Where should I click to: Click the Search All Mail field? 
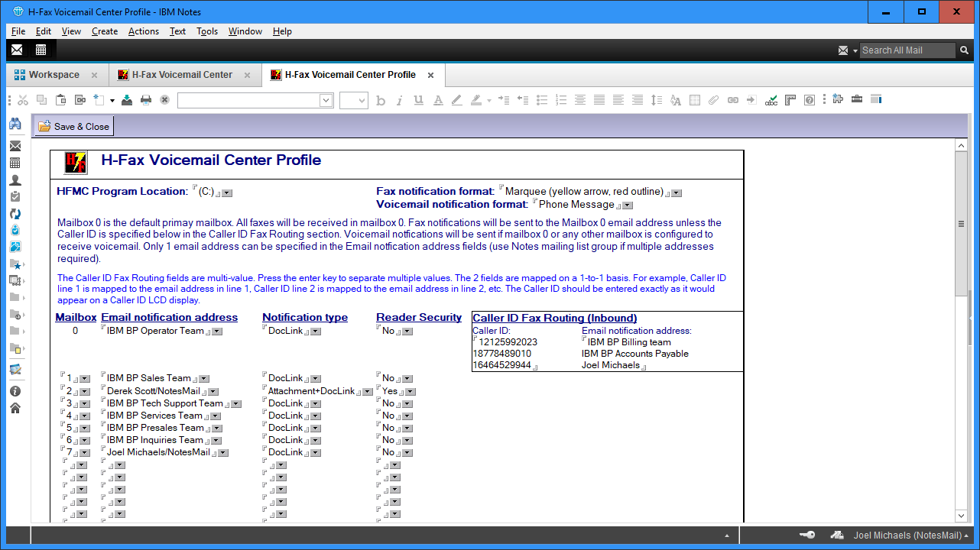907,50
